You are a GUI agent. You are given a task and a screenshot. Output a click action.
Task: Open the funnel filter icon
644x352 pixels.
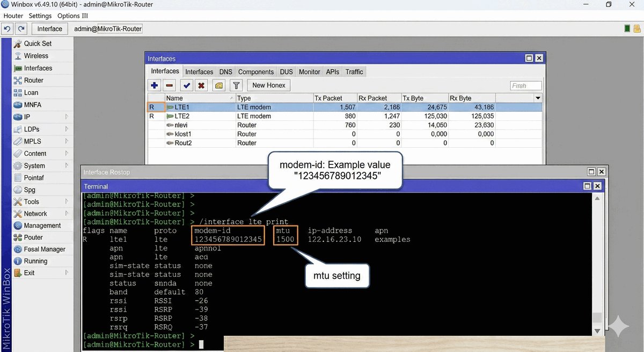tap(236, 85)
